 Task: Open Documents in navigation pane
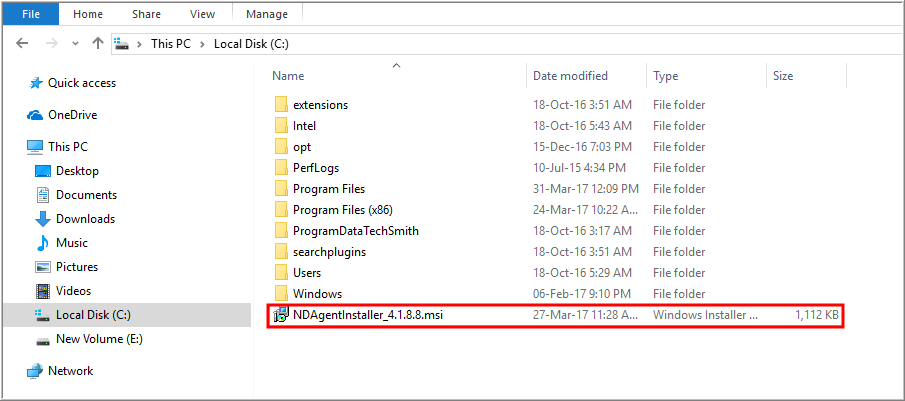point(87,195)
